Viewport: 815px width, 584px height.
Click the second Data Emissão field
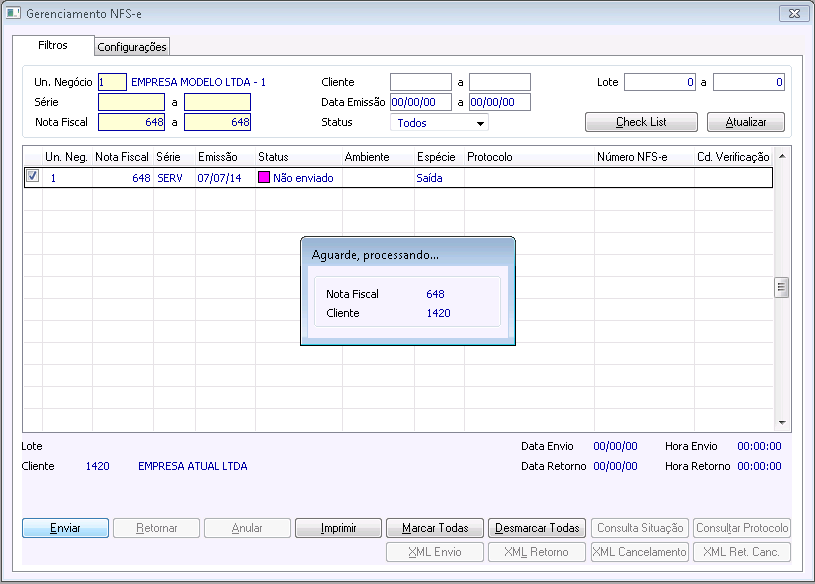[500, 102]
